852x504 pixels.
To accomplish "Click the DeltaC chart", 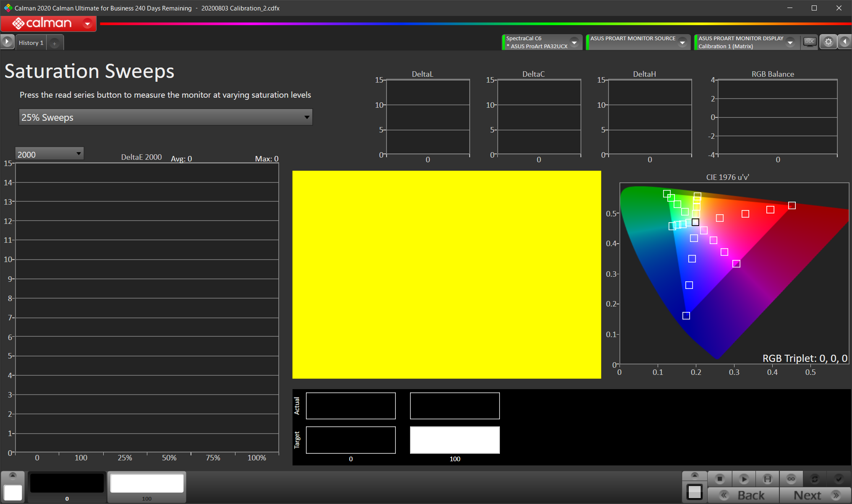I will [539, 117].
